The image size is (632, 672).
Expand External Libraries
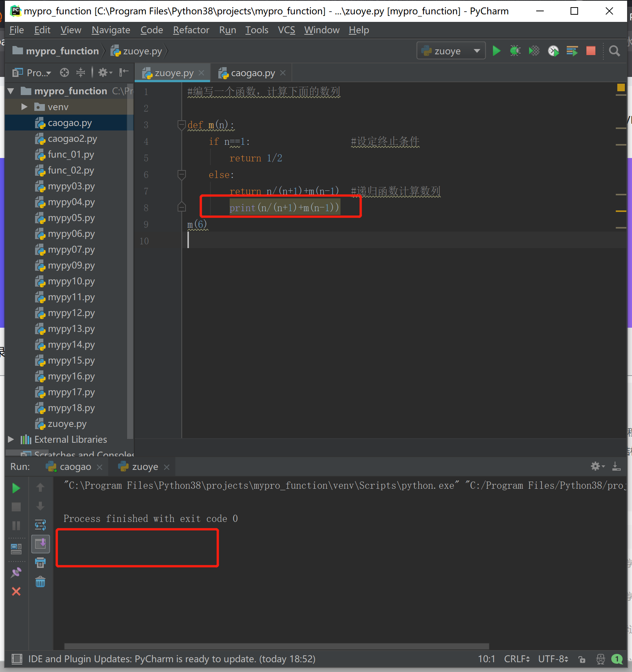click(x=11, y=439)
